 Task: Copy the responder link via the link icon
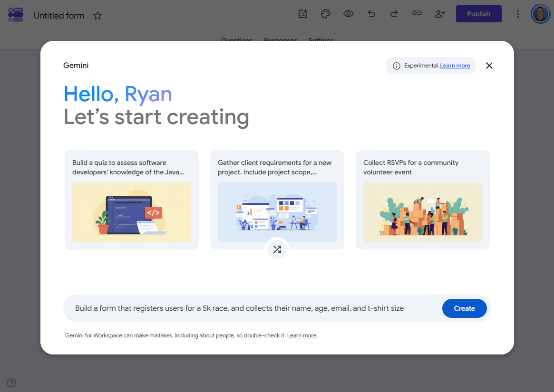pos(417,13)
